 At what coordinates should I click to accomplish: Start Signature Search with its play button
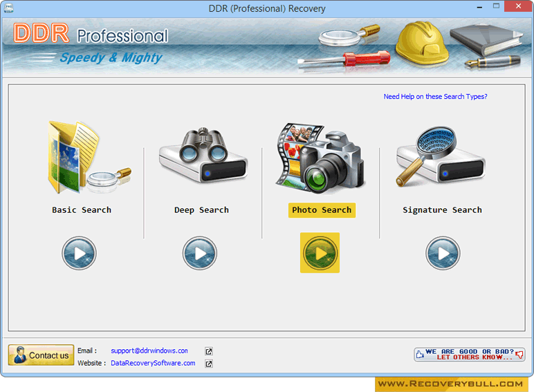pyautogui.click(x=443, y=253)
